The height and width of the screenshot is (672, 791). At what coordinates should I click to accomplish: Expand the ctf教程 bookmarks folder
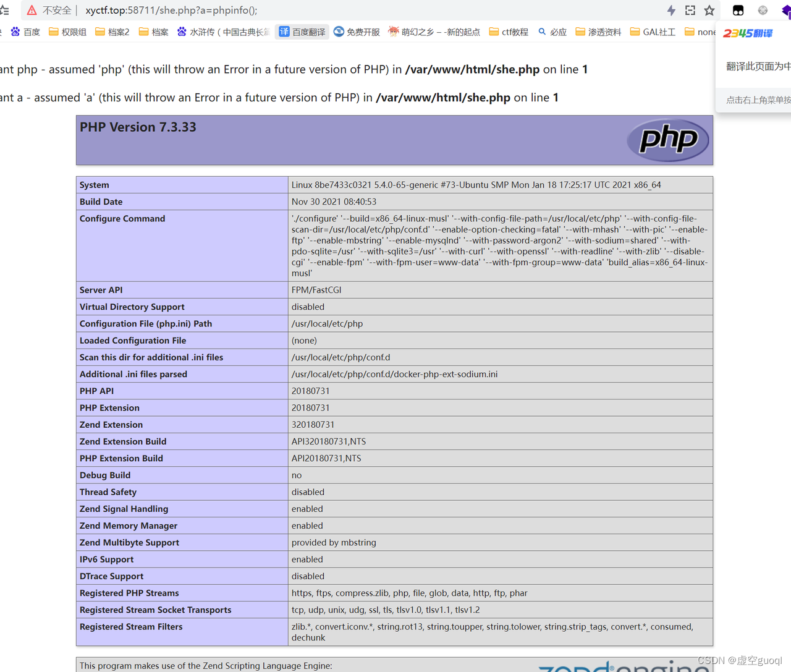point(508,32)
